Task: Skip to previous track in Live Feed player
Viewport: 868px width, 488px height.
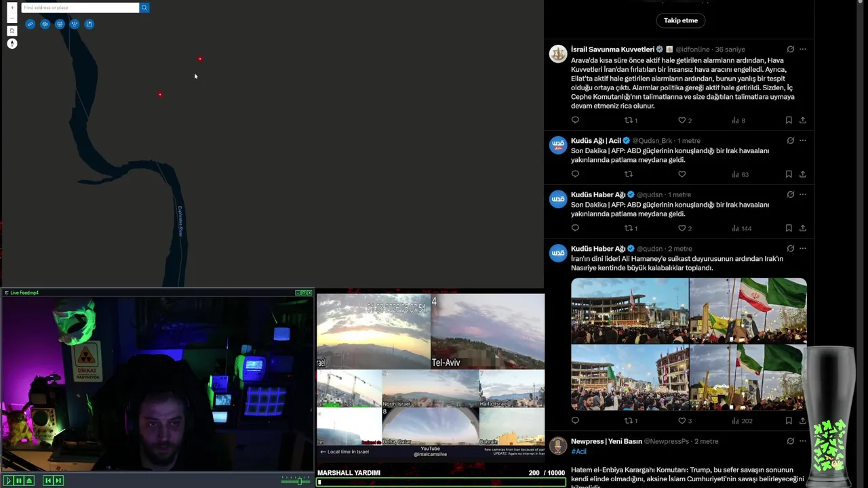Action: coord(47,481)
